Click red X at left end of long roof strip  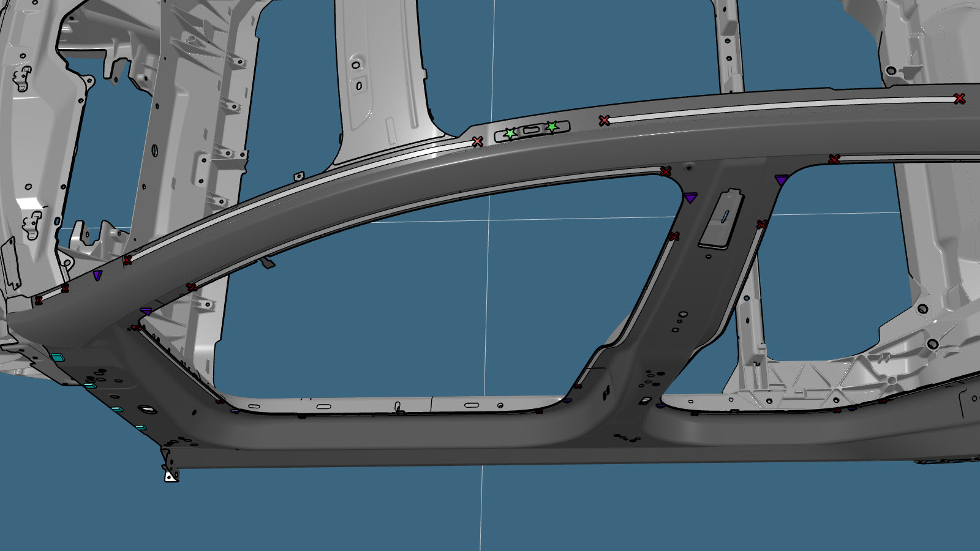click(x=605, y=121)
